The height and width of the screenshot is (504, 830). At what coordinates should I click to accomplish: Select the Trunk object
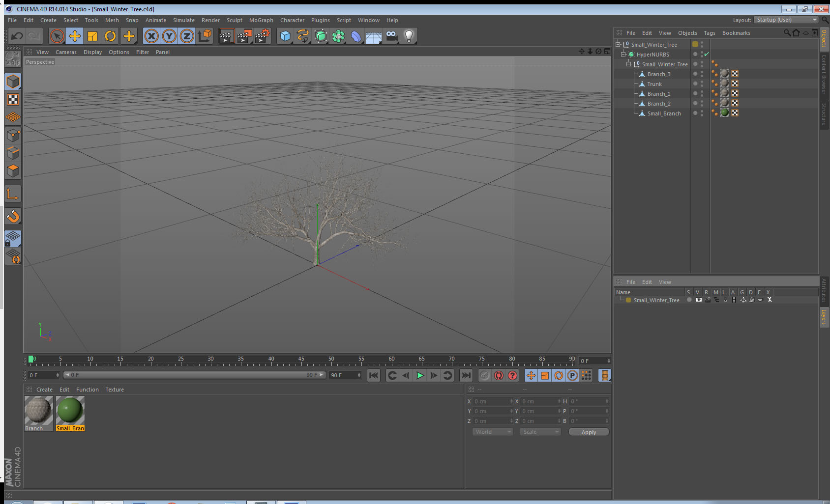coord(654,84)
